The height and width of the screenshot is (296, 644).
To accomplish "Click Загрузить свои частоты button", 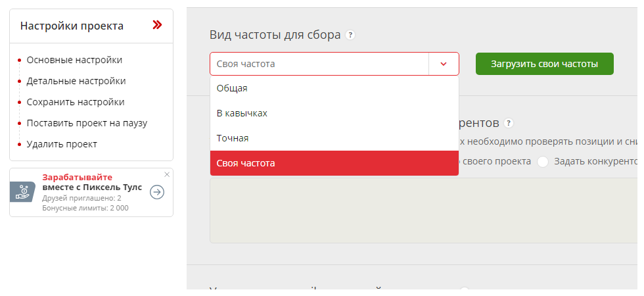I will coord(545,64).
